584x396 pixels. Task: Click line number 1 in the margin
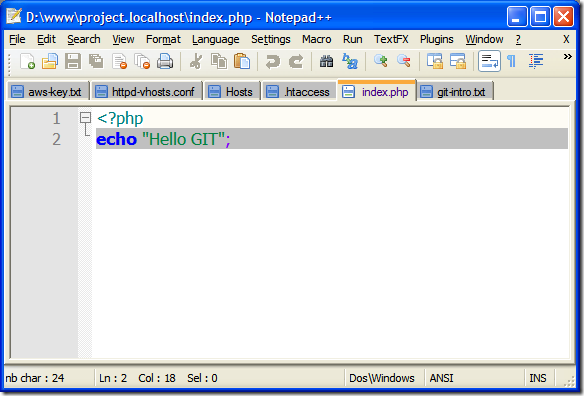[x=56, y=119]
